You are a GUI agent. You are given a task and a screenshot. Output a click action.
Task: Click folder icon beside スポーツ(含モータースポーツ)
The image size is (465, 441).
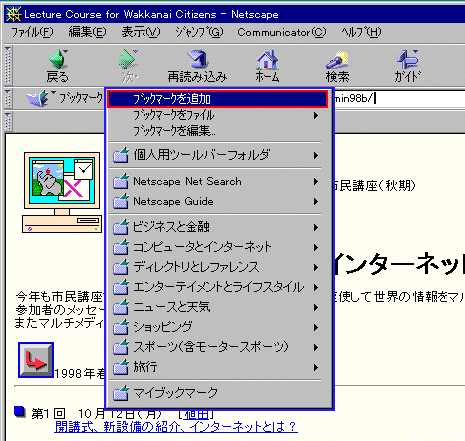tap(121, 347)
